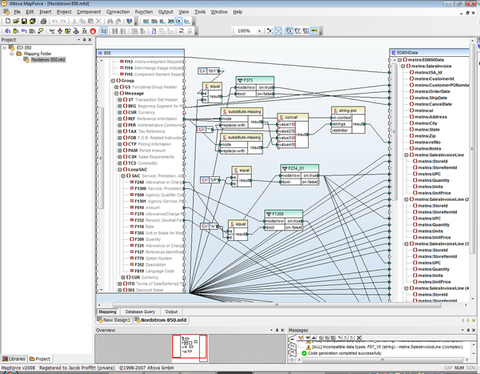Screen dimensions: 480x374
Task: Toggle the auto-connect children toolbar button
Action: [104, 31]
